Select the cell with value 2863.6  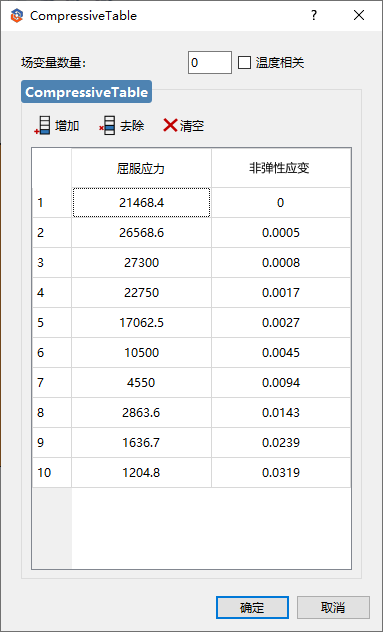tap(142, 413)
